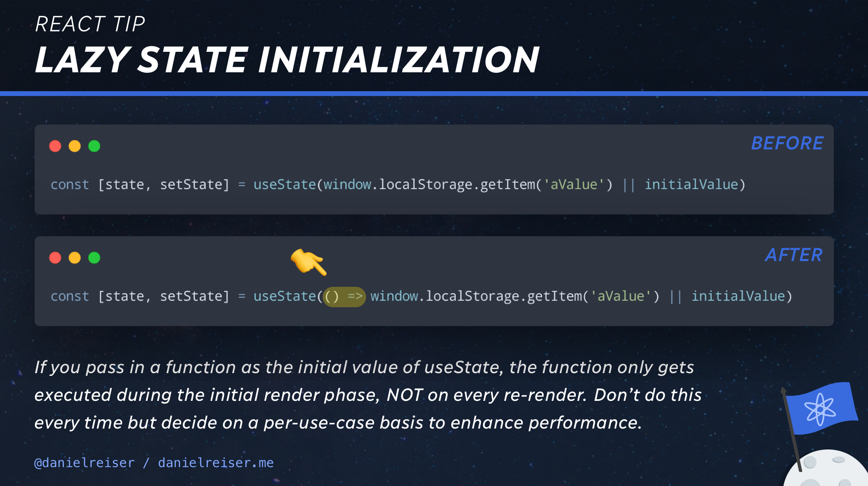This screenshot has width=868, height=486.
Task: Click the word 'NOT' in the description
Action: [405, 395]
